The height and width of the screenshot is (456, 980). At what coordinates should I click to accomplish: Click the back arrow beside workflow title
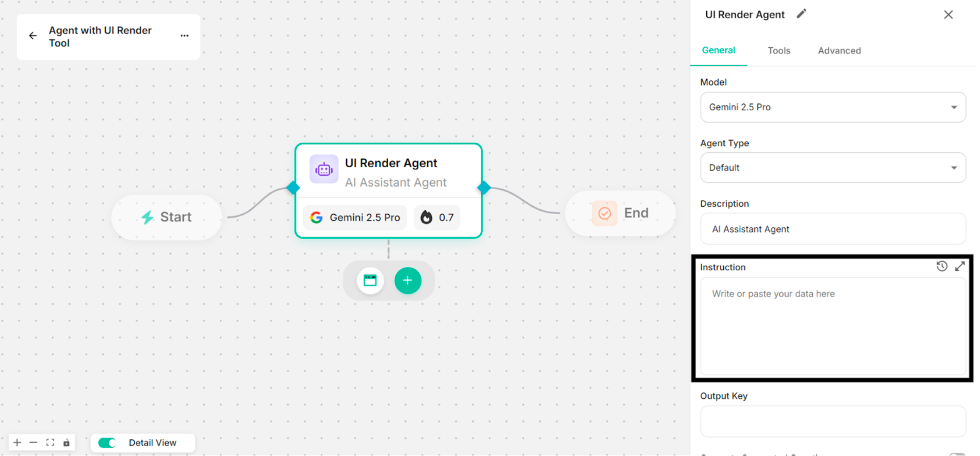point(33,36)
